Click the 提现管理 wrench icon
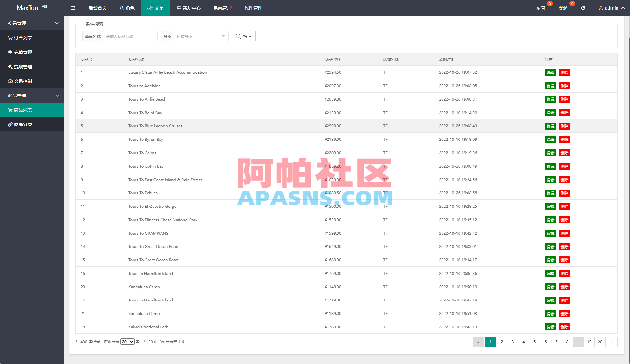 point(10,66)
